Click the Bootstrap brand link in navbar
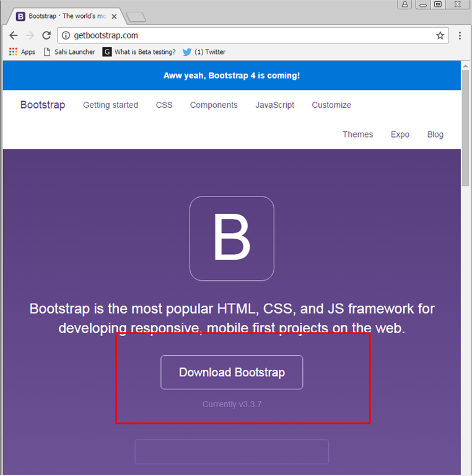Image resolution: width=472 pixels, height=476 pixels. [x=43, y=105]
